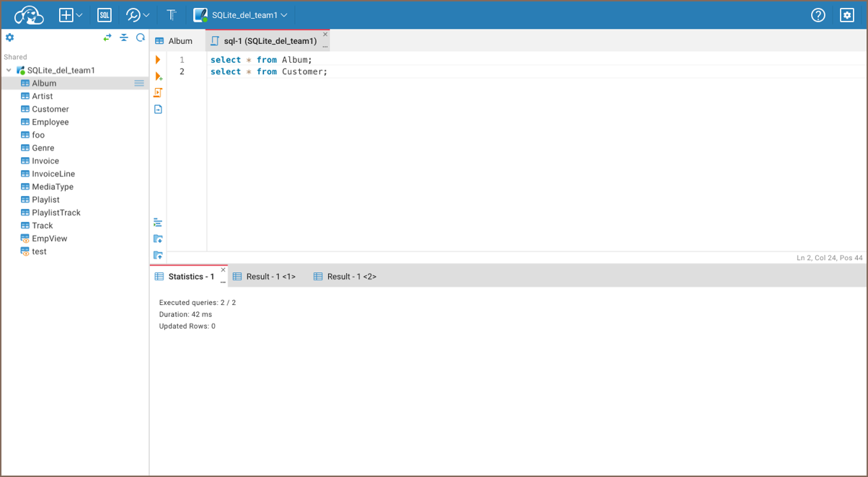Click the format SQL script icon

coord(158,223)
